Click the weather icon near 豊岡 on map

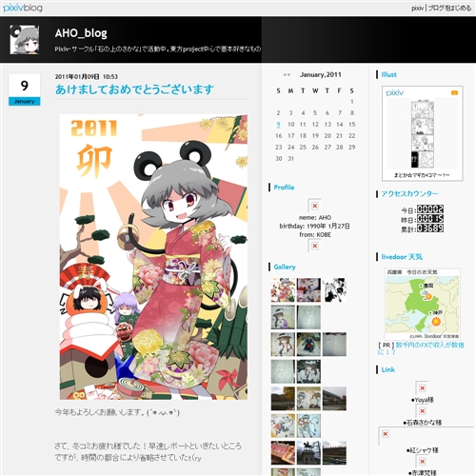coord(426,294)
